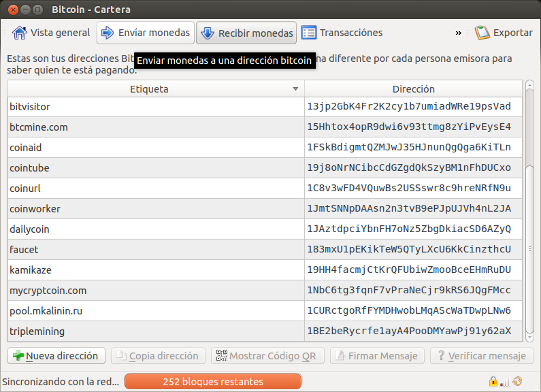Select the cointube label
The image size is (541, 392).
tap(29, 168)
